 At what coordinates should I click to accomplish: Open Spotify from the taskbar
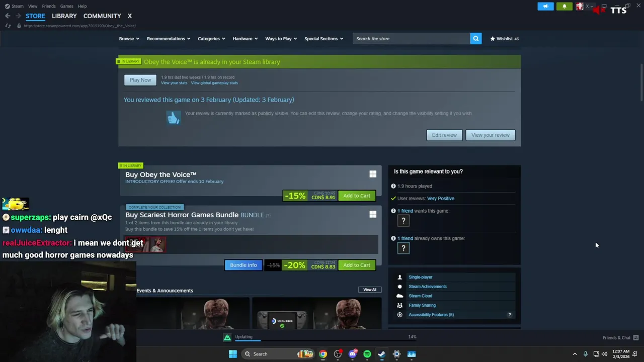(367, 354)
